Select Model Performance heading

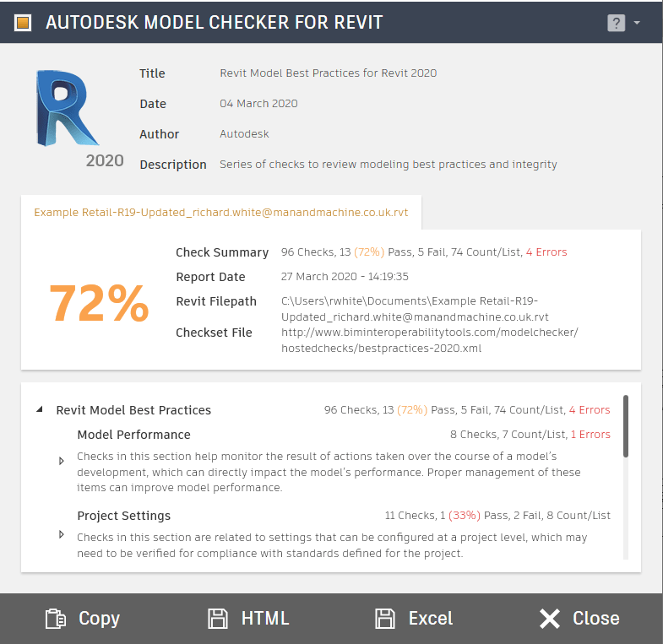(x=133, y=435)
